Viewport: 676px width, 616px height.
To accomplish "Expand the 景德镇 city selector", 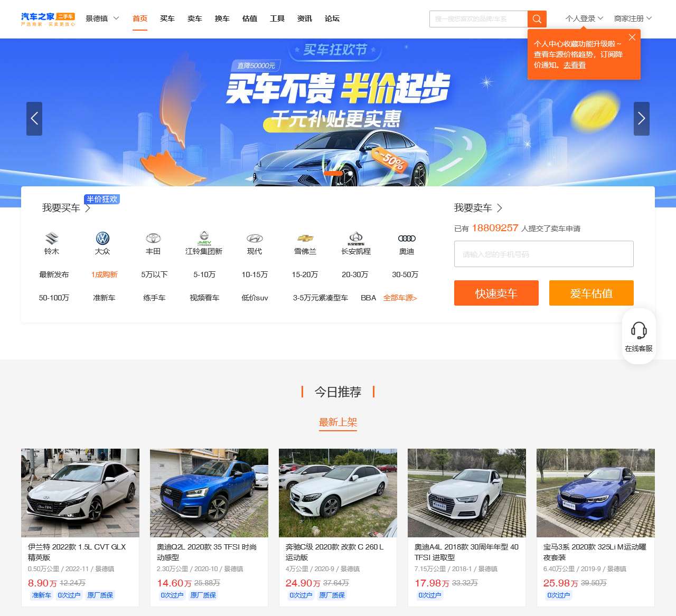I will click(x=102, y=18).
